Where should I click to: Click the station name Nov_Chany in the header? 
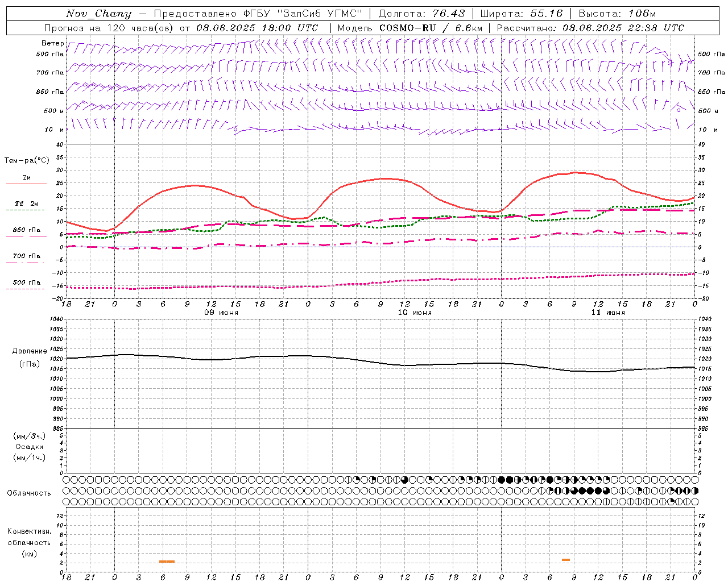(x=98, y=14)
